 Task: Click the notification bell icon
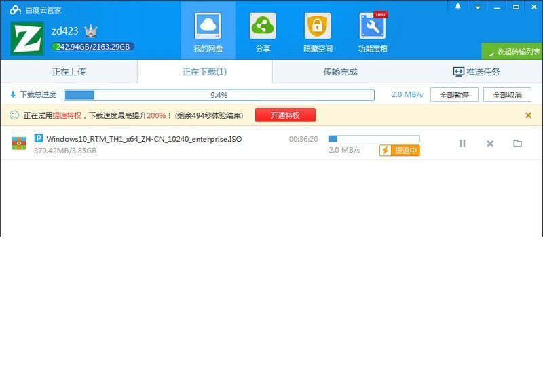(457, 7)
